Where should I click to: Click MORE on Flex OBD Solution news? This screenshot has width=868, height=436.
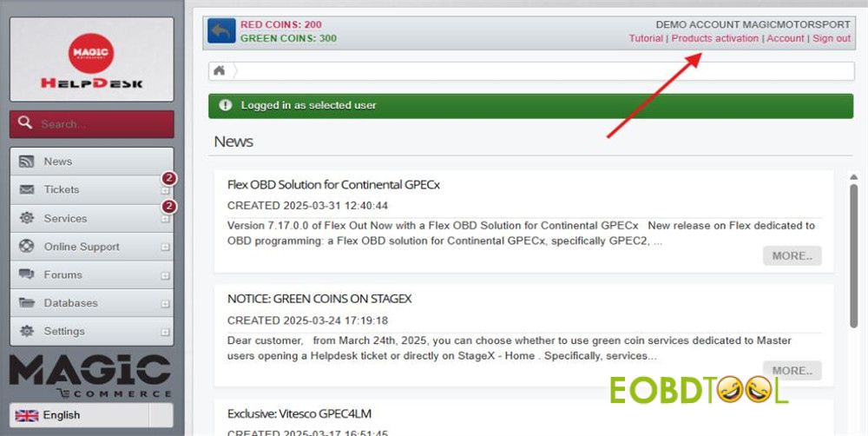pos(792,256)
